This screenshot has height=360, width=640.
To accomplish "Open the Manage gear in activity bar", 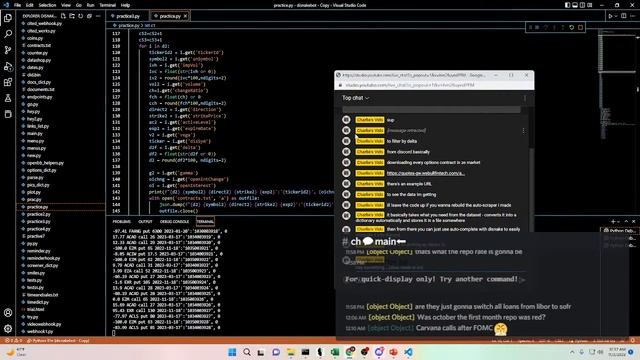I will click(x=8, y=329).
